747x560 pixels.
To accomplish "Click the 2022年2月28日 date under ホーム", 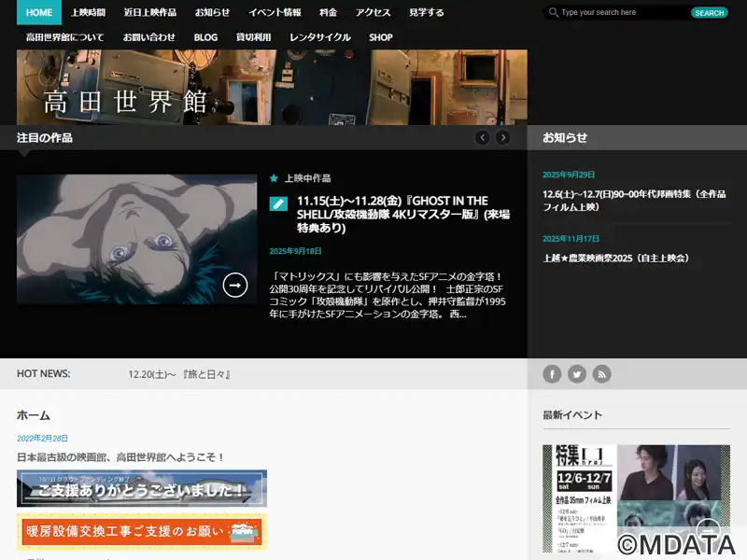I will click(42, 438).
